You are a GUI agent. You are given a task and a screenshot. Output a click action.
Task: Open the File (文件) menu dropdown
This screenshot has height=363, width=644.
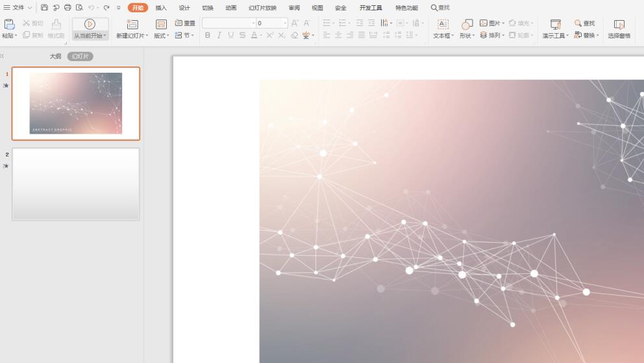pyautogui.click(x=18, y=7)
